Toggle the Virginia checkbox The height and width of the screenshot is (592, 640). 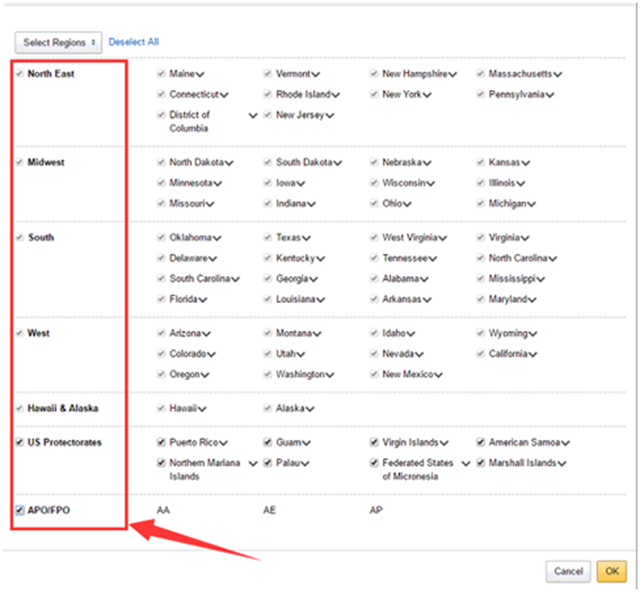[x=480, y=238]
